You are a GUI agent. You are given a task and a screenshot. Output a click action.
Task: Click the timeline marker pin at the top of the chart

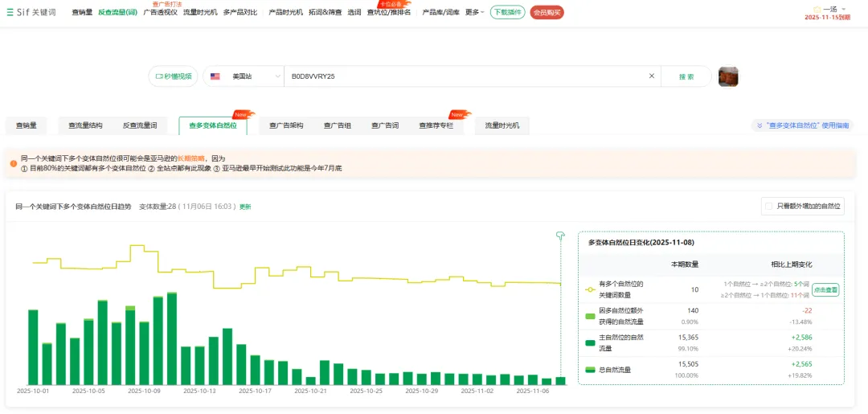[561, 236]
